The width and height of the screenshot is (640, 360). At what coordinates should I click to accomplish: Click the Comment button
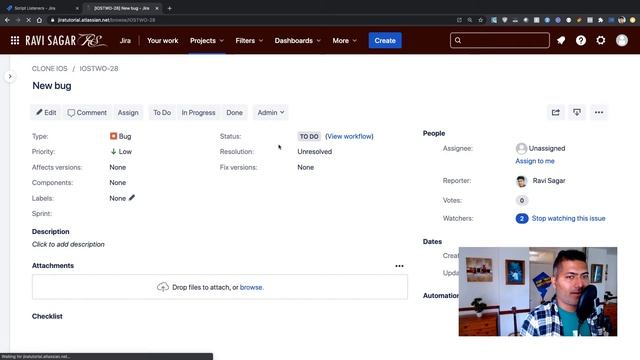87,112
